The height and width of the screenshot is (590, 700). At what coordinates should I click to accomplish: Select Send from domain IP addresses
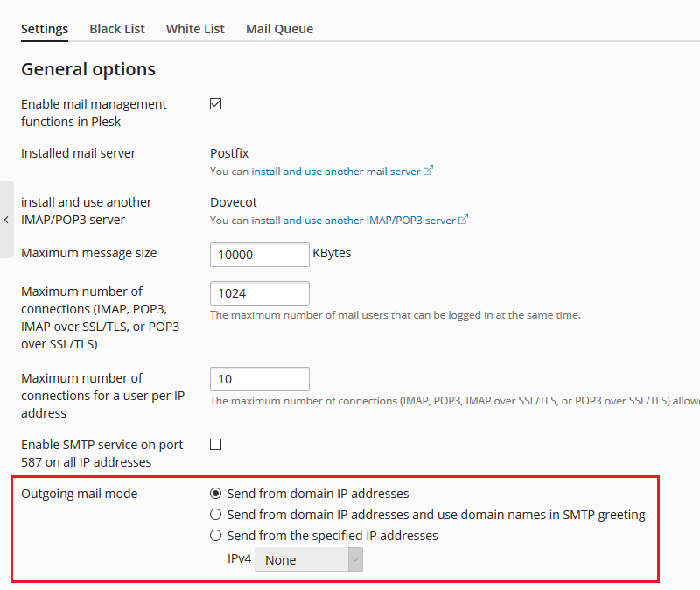pos(216,494)
